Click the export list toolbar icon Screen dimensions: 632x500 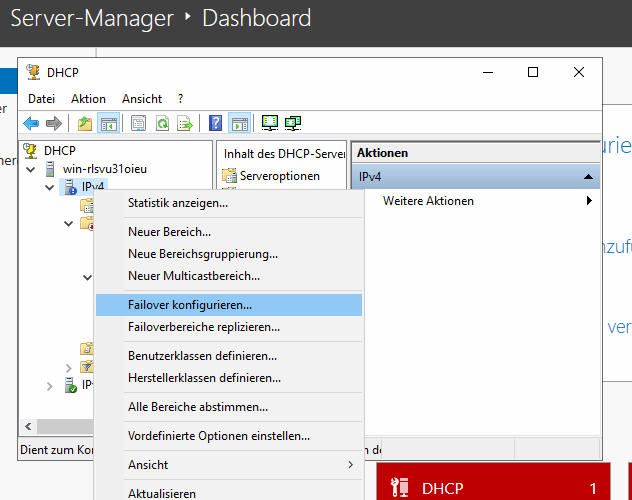click(185, 124)
